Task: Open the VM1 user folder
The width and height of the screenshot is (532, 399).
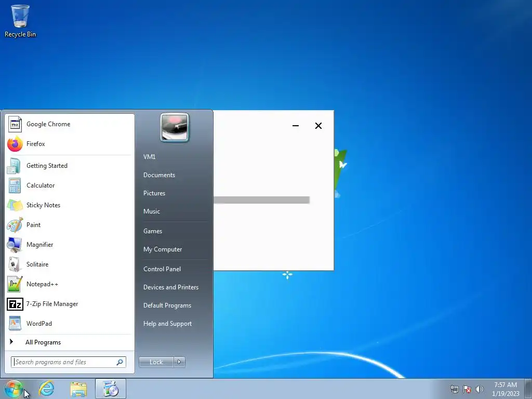Action: pyautogui.click(x=149, y=157)
